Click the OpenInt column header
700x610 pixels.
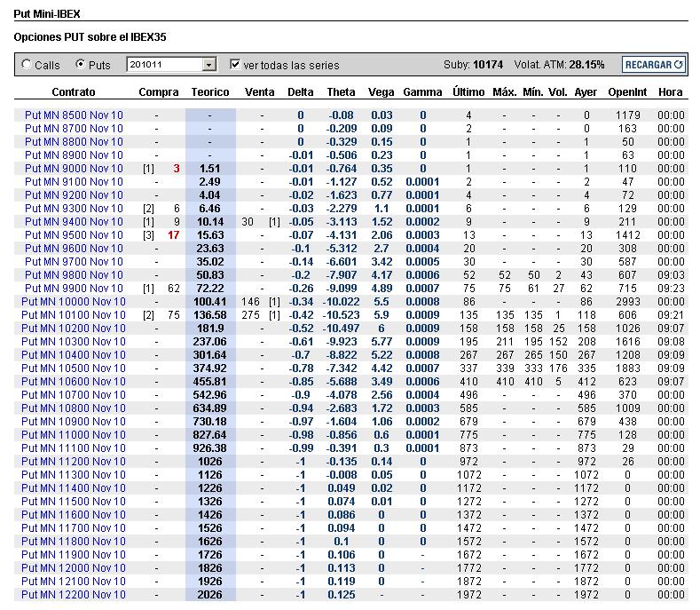point(627,92)
